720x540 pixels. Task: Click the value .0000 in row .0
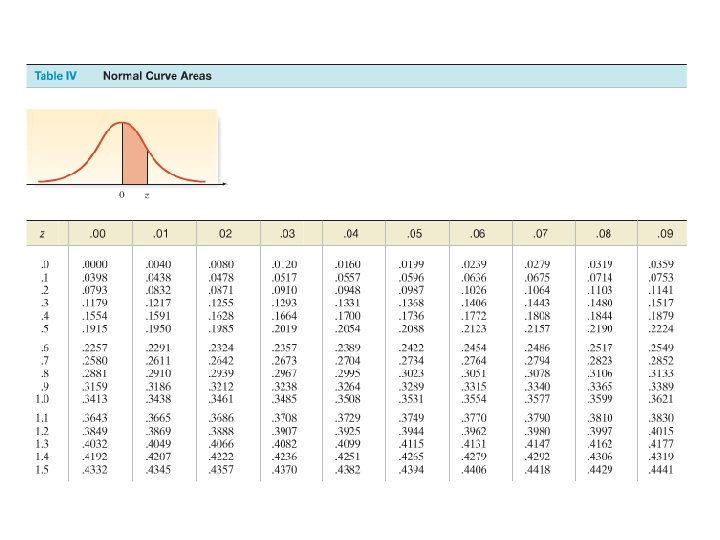click(95, 264)
